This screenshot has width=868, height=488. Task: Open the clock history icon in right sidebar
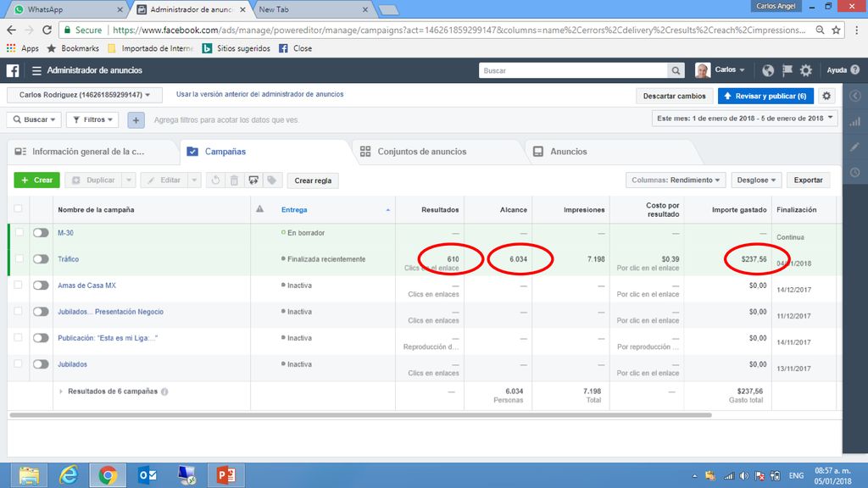click(x=855, y=172)
